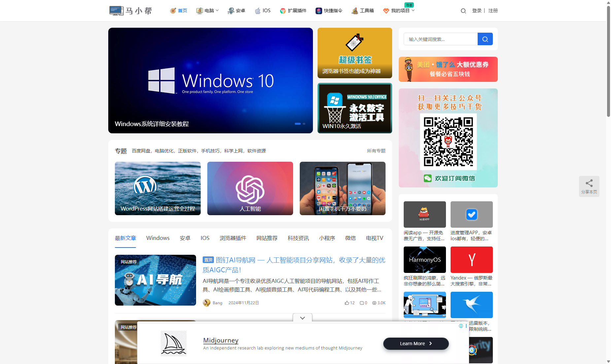Open the 闲置手机千万不要扔 topic card
This screenshot has height=364, width=611.
pyautogui.click(x=343, y=188)
